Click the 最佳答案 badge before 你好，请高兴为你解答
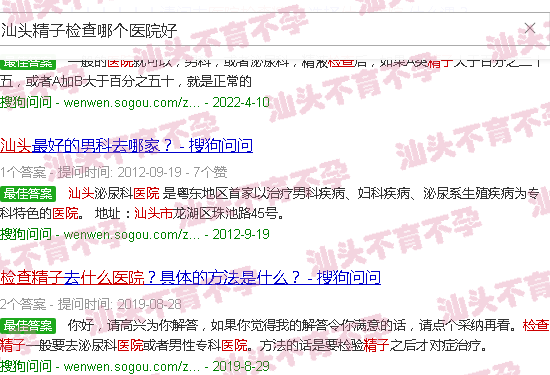The image size is (550, 375). [28, 326]
